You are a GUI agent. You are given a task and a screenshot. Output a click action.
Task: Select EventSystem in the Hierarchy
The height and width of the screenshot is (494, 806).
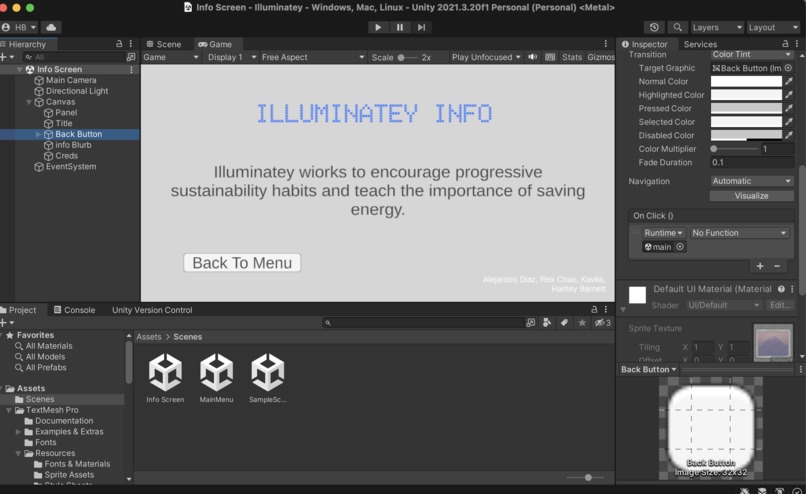[70, 167]
